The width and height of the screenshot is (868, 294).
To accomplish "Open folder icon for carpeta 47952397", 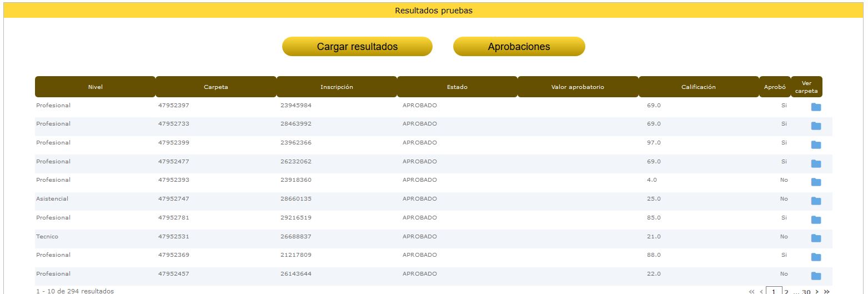I will tap(816, 107).
